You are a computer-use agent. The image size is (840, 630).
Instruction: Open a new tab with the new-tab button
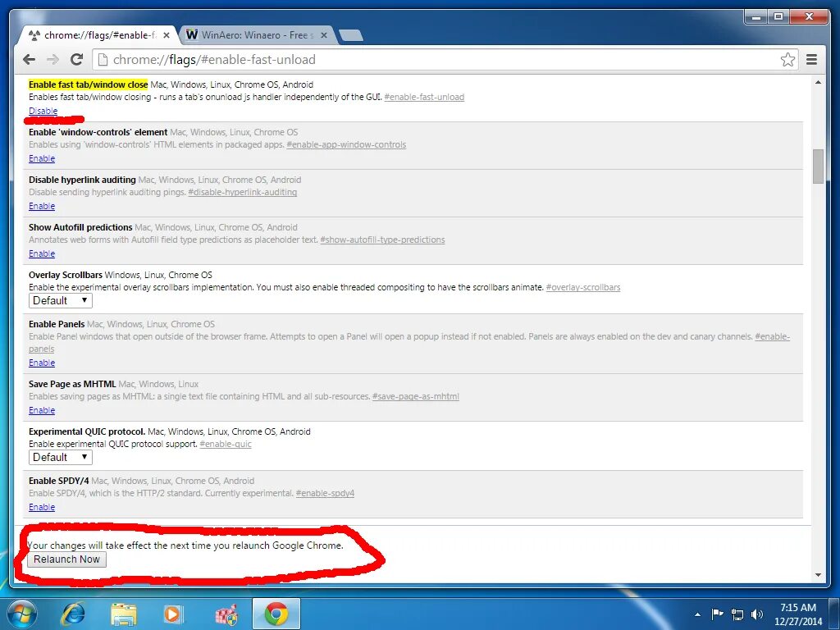click(351, 34)
